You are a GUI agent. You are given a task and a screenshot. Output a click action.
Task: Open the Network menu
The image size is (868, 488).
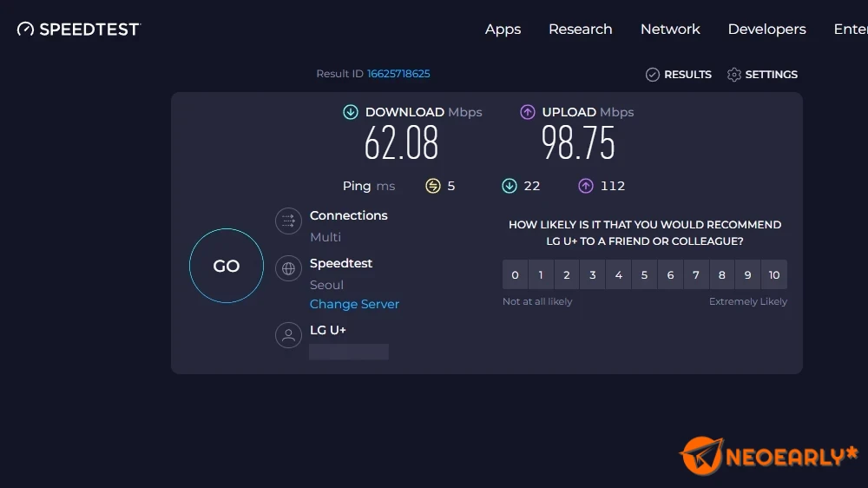tap(670, 29)
